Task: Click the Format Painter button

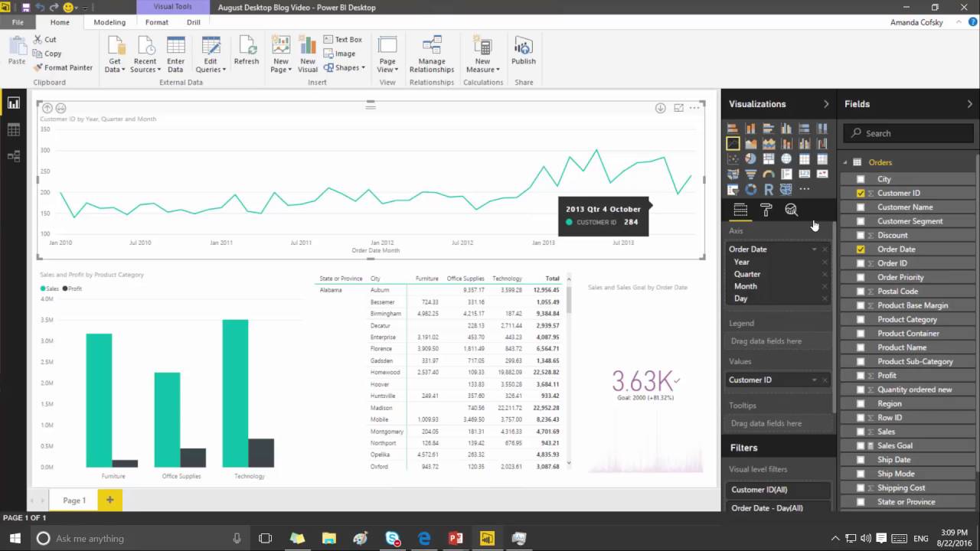Action: coord(63,67)
